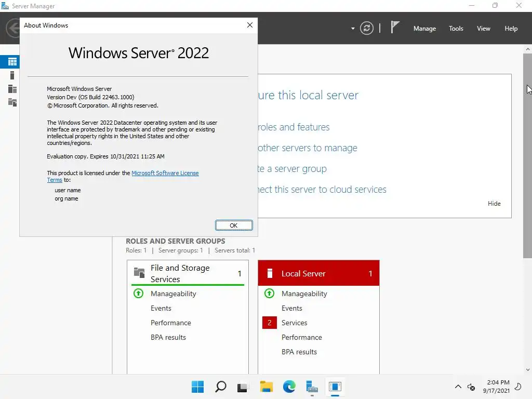Screen dimensions: 532x399
Task: Click the File and Storage Services tile icon
Action: [x=139, y=272]
